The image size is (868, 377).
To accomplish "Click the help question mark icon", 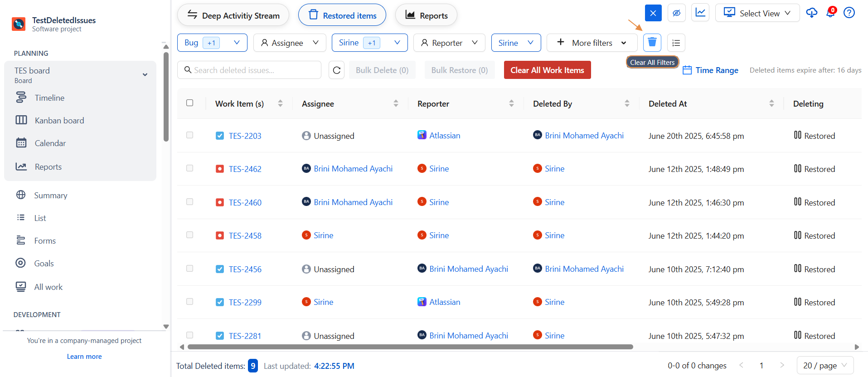I will pyautogui.click(x=849, y=13).
